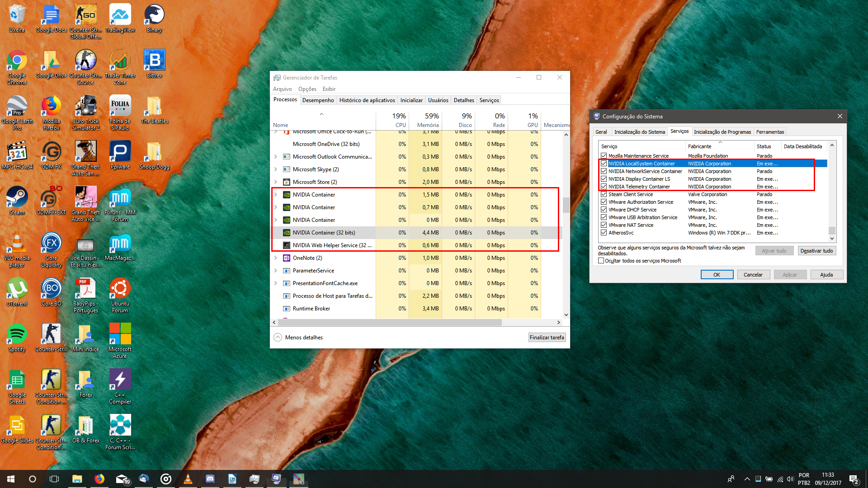Viewport: 868px width, 488px height.
Task: Click taskbar clock showing 11:33
Action: point(828,479)
